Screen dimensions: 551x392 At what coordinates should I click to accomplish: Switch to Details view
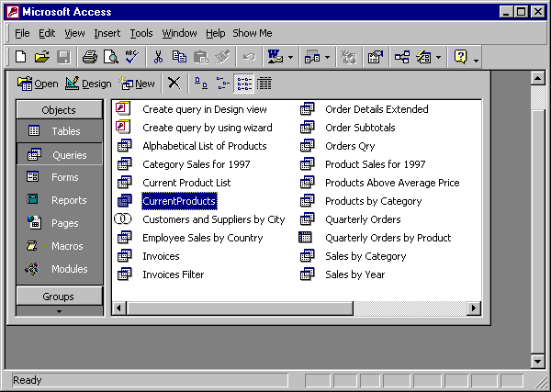coord(264,84)
